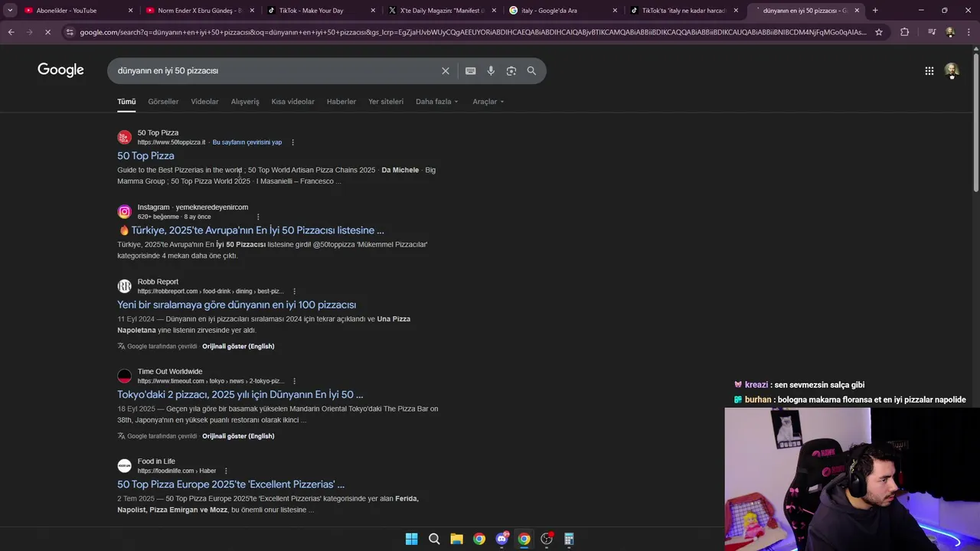
Task: Open the Chrome three-dot menu
Action: tap(969, 32)
